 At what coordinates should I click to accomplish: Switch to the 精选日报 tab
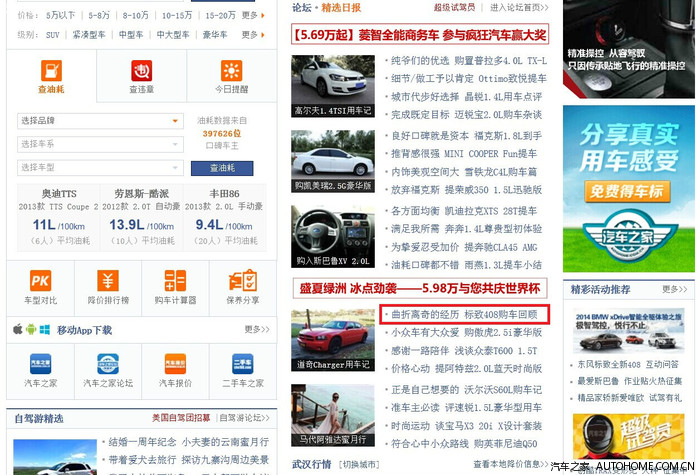pyautogui.click(x=342, y=7)
